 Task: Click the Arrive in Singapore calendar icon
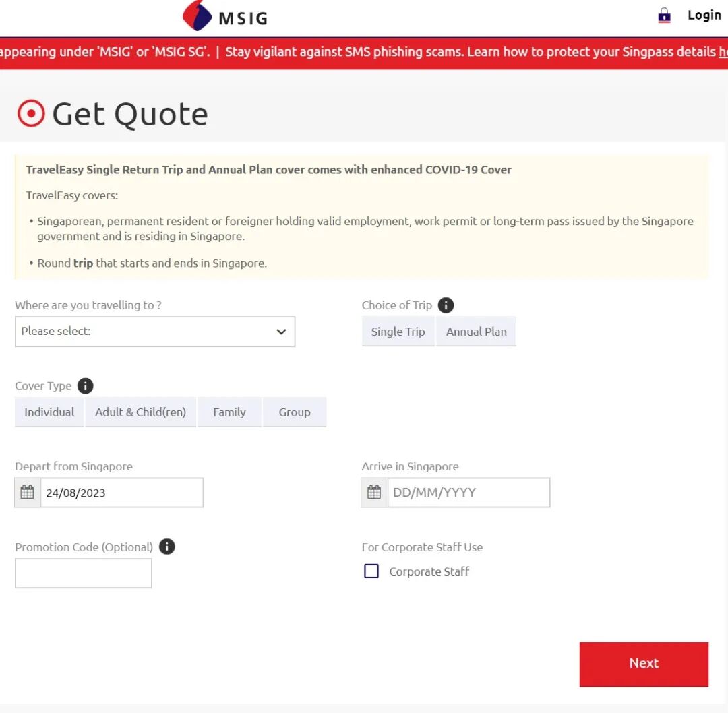tap(374, 492)
